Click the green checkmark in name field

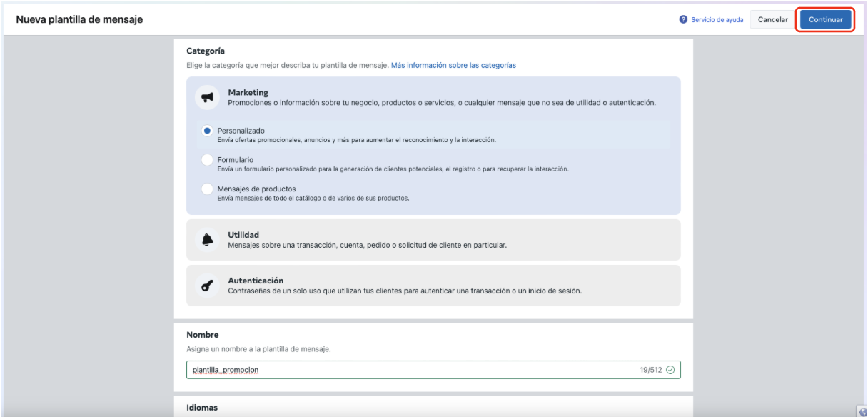[x=670, y=370]
